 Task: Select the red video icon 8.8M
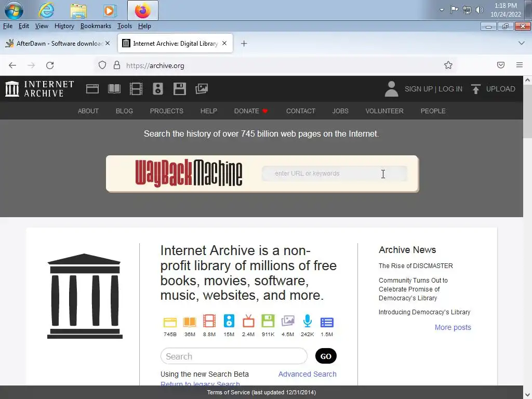coord(209,321)
